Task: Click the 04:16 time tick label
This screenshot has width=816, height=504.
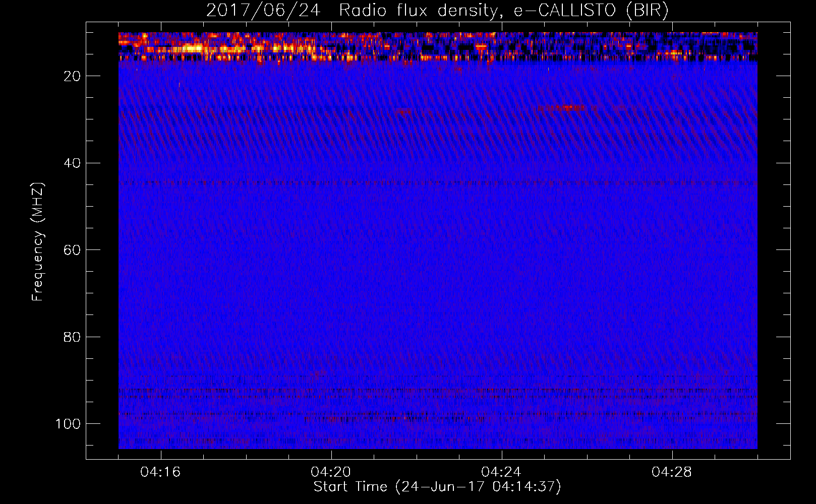Action: 160,472
